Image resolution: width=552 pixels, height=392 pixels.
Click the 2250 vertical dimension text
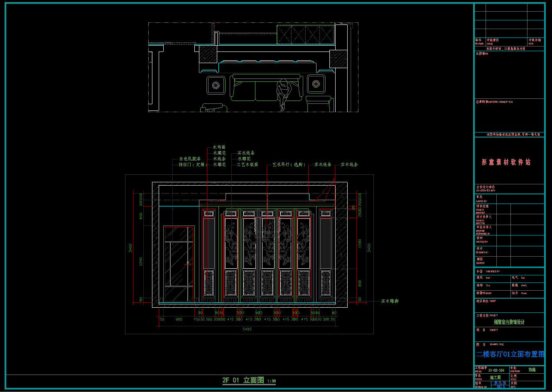[x=141, y=262]
